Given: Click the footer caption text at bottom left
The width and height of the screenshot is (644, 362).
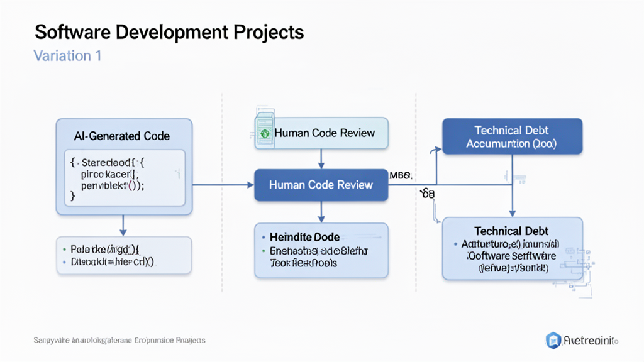Looking at the screenshot, I should pos(119,340).
